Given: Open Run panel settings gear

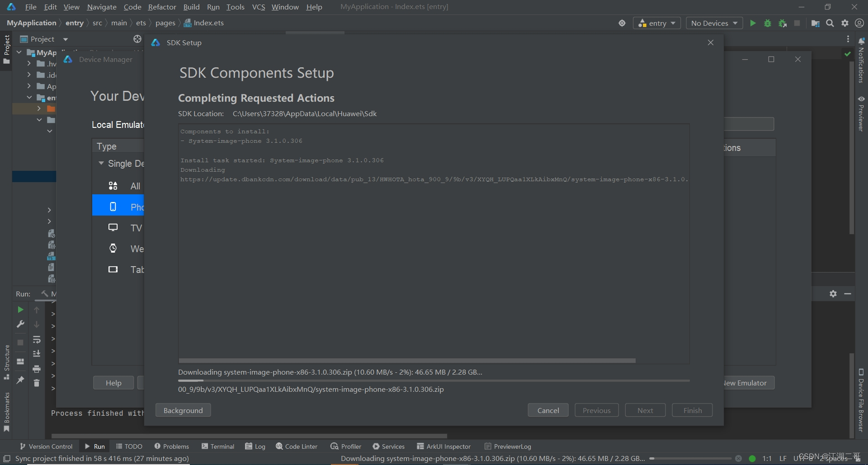Looking at the screenshot, I should pyautogui.click(x=833, y=294).
